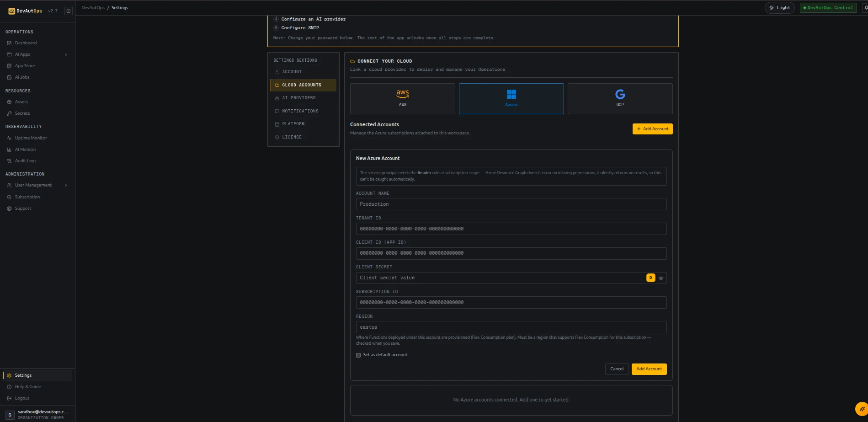The height and width of the screenshot is (422, 868).
Task: Select the Cloud Accounts settings section
Action: pos(304,85)
